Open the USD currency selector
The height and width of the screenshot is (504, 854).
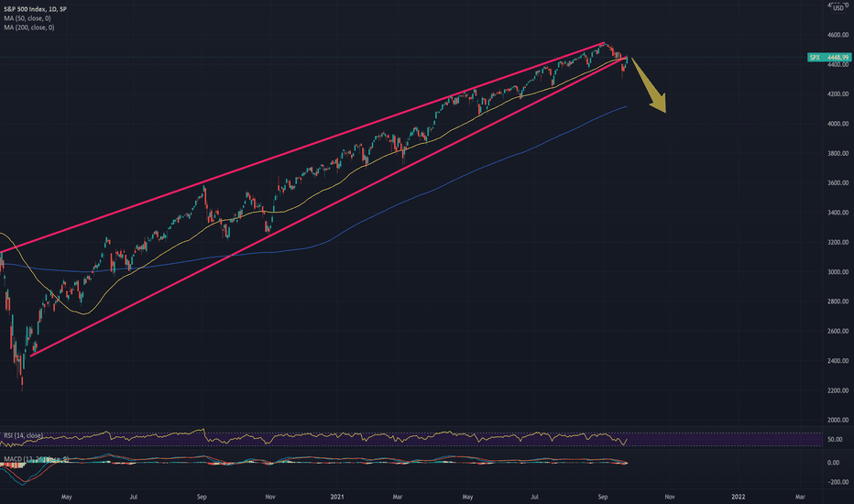[838, 8]
